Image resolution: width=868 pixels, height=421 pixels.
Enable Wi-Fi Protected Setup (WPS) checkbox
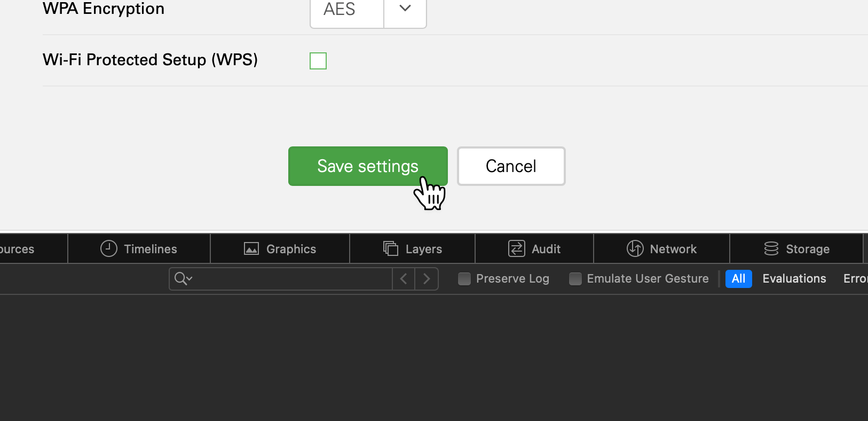point(318,61)
